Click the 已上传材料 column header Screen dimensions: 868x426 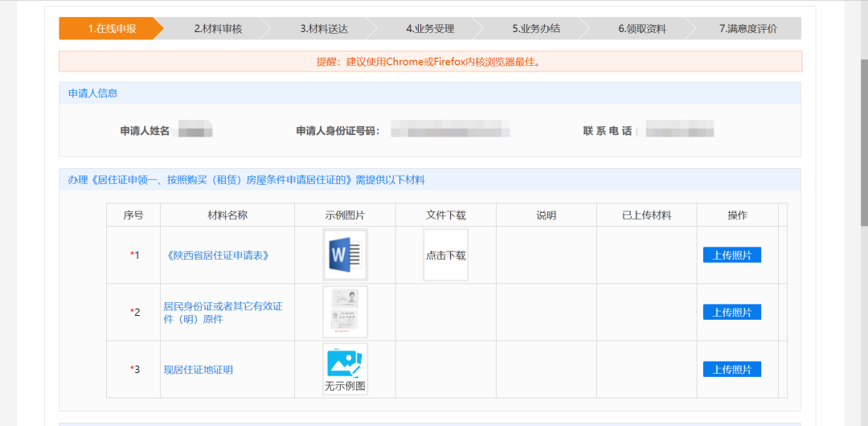pos(646,215)
